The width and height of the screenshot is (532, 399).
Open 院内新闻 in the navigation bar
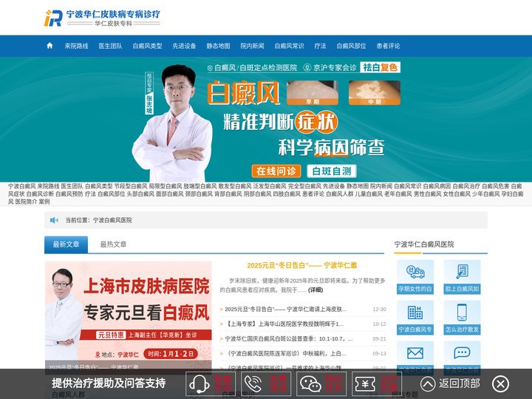(252, 46)
